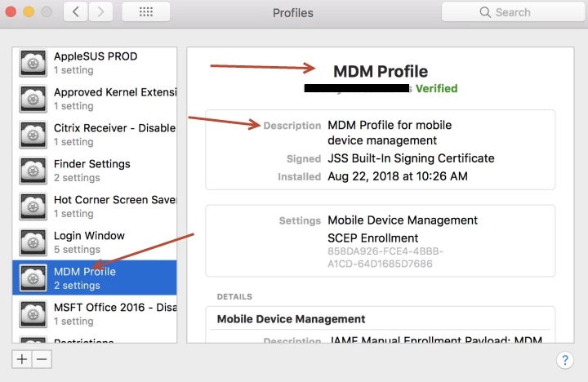Click the MSFT Office 2016 profile icon

pos(33,314)
